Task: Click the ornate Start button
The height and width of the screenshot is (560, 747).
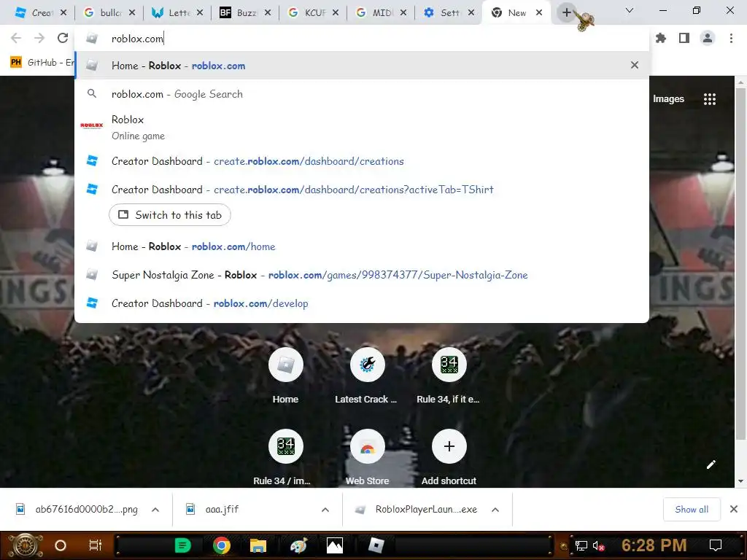Action: click(26, 545)
